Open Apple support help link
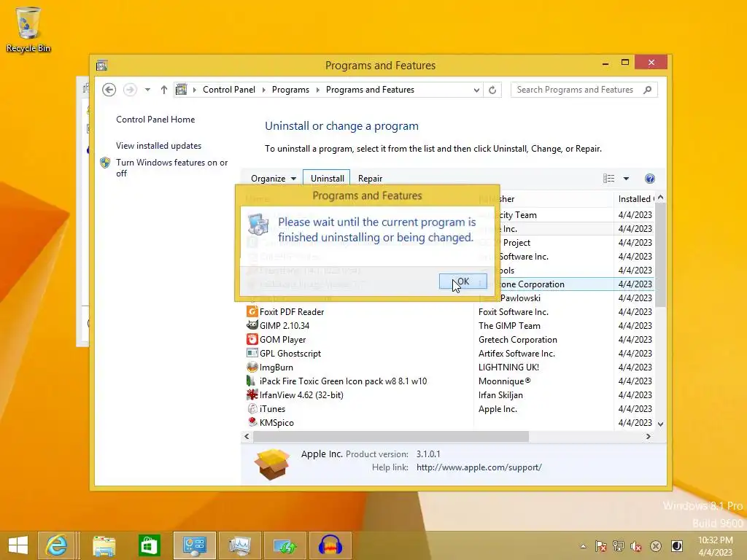747x560 pixels. [479, 467]
